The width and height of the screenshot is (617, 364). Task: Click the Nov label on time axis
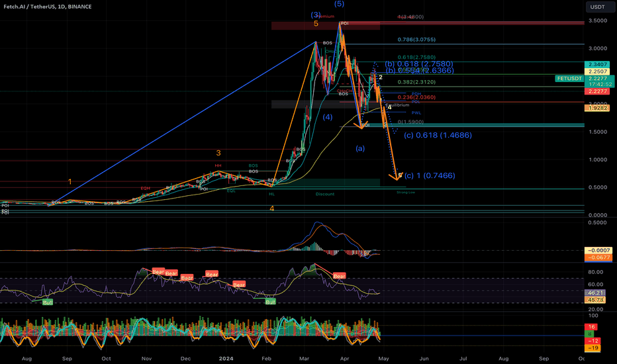(146, 359)
